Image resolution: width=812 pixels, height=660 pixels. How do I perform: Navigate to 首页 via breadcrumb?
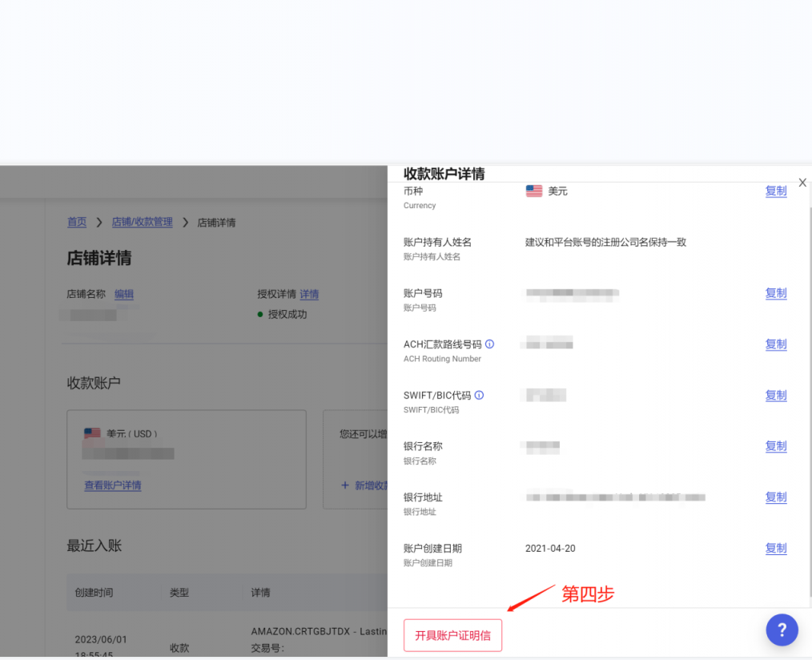(x=76, y=222)
